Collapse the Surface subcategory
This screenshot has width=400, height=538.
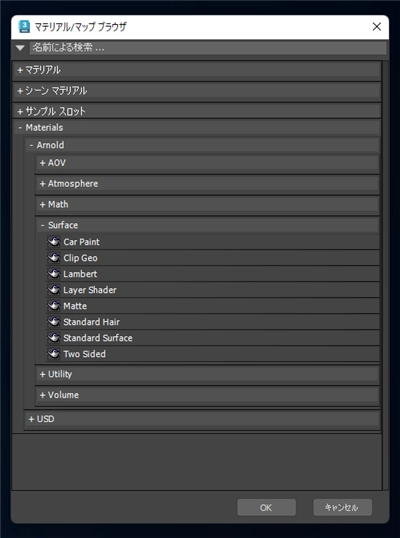207,225
